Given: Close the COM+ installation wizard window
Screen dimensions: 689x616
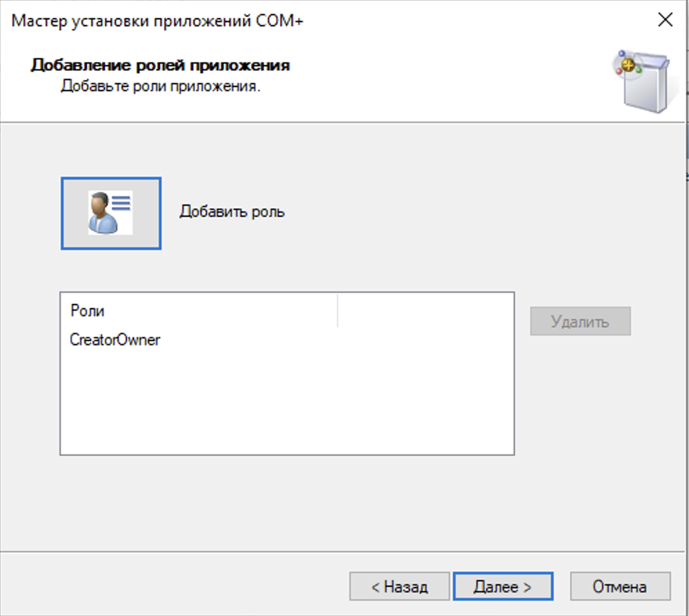Looking at the screenshot, I should pos(665,20).
